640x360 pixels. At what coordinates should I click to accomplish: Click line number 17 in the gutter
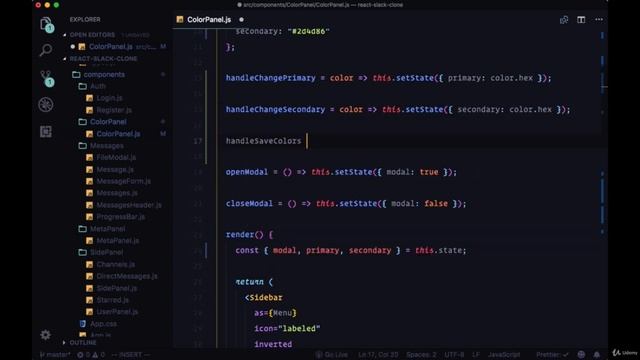pyautogui.click(x=198, y=141)
